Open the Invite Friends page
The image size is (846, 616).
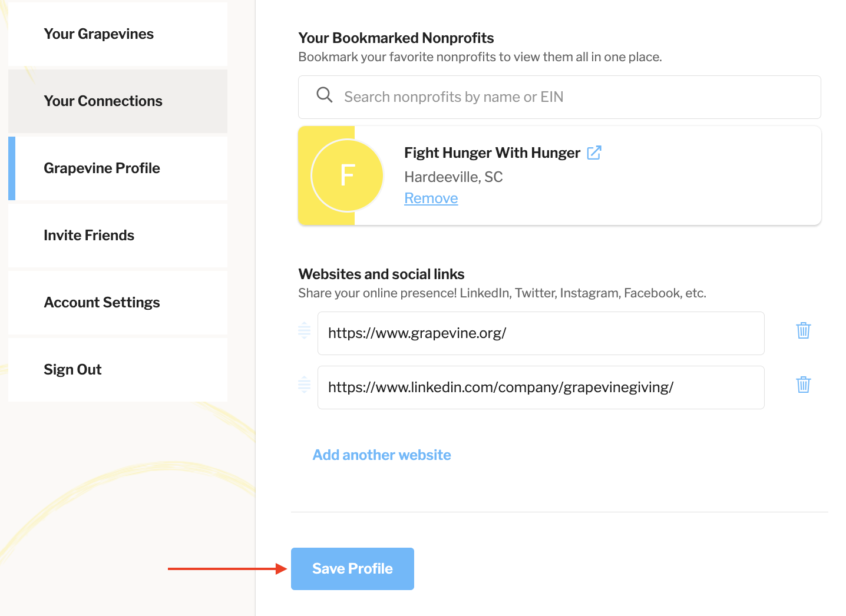(x=89, y=236)
